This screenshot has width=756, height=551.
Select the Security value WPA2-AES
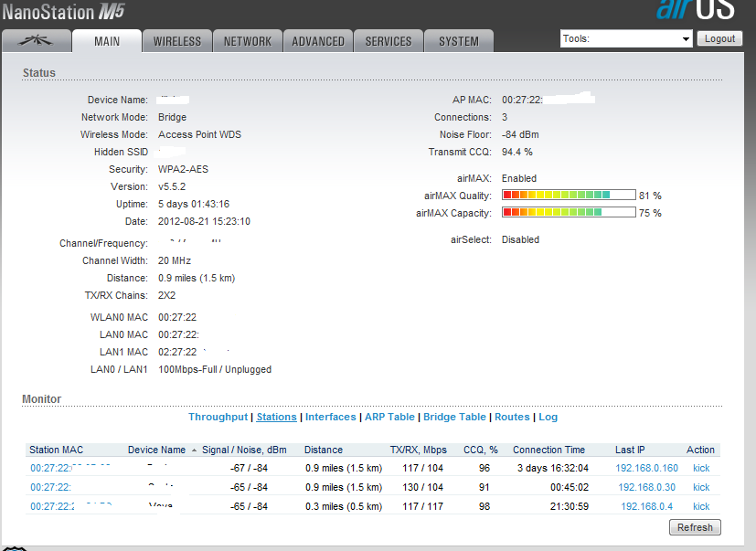(183, 169)
